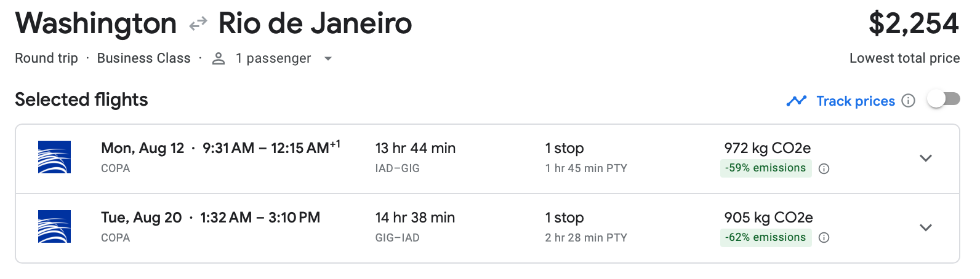Click info icon beside -62% emissions
This screenshot has width=980, height=279.
click(x=824, y=238)
